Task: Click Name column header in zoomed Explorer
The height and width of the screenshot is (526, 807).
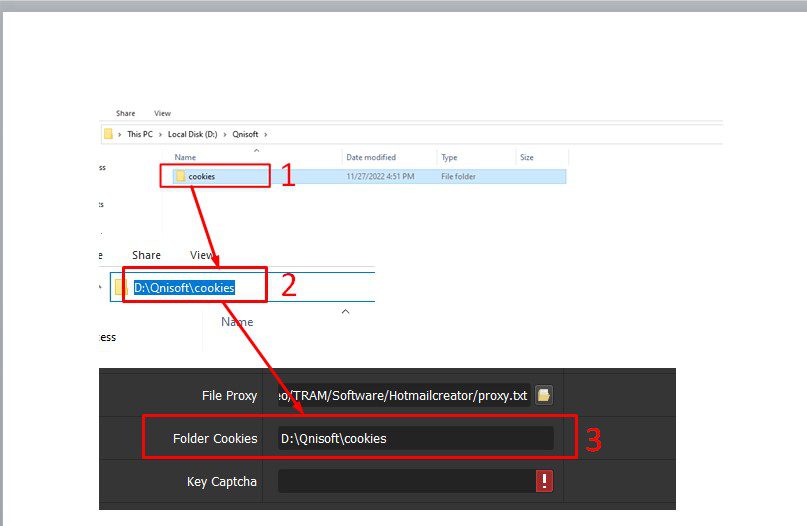Action: pyautogui.click(x=237, y=322)
